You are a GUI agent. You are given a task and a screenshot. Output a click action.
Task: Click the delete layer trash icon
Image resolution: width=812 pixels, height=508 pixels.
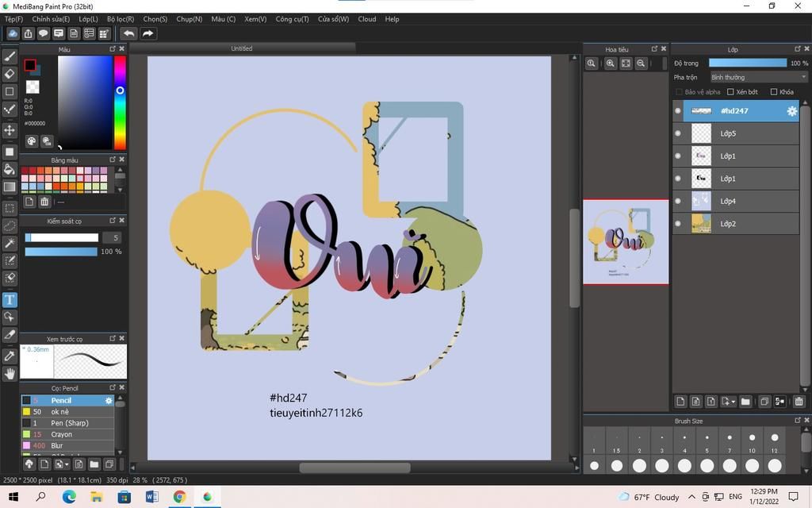[x=799, y=401]
